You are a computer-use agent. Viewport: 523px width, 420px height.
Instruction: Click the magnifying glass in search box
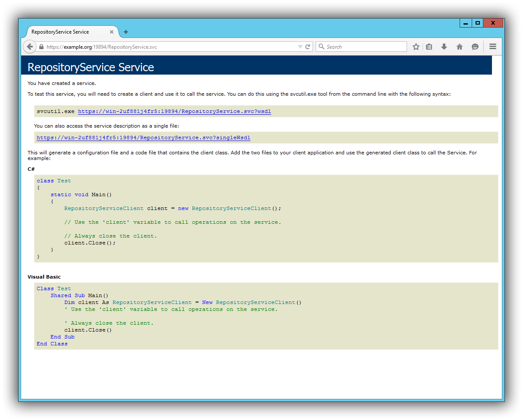coord(322,47)
